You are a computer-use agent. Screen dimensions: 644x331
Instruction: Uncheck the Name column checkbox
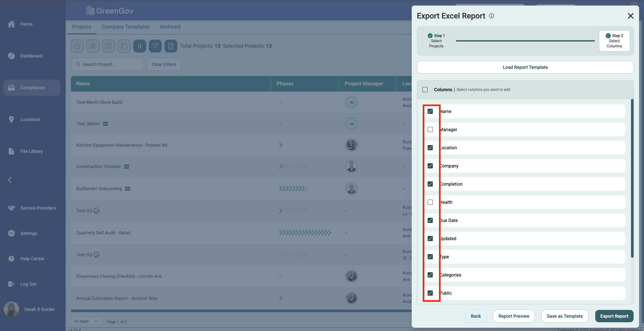pyautogui.click(x=430, y=111)
